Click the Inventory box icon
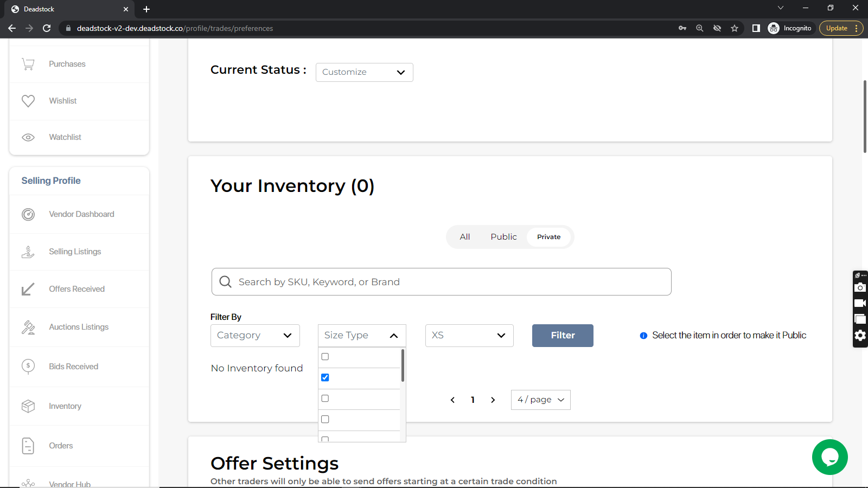Image resolution: width=868 pixels, height=488 pixels. coord(28,406)
